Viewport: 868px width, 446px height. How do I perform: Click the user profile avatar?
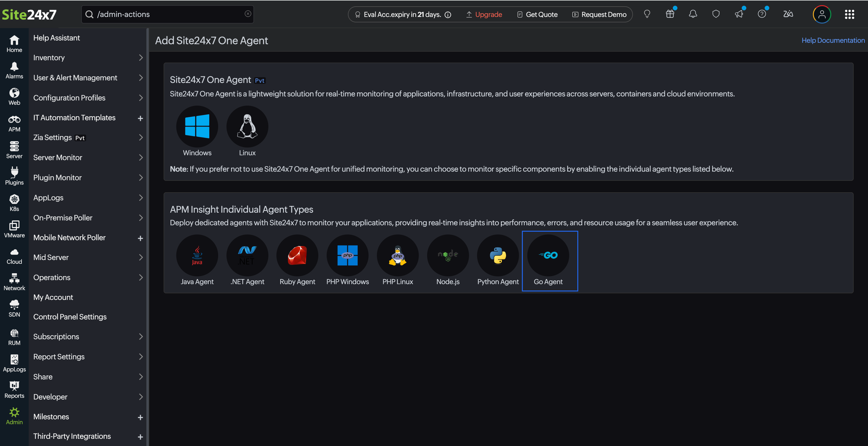[821, 14]
